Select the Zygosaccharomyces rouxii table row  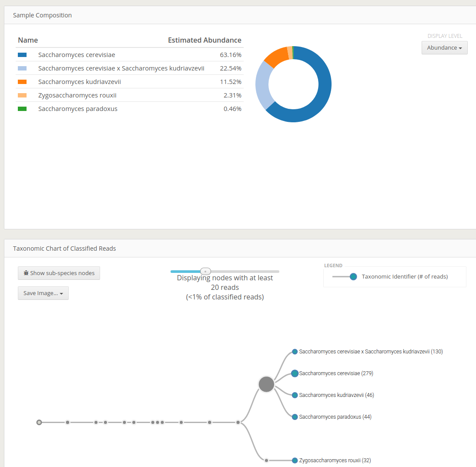click(x=129, y=95)
